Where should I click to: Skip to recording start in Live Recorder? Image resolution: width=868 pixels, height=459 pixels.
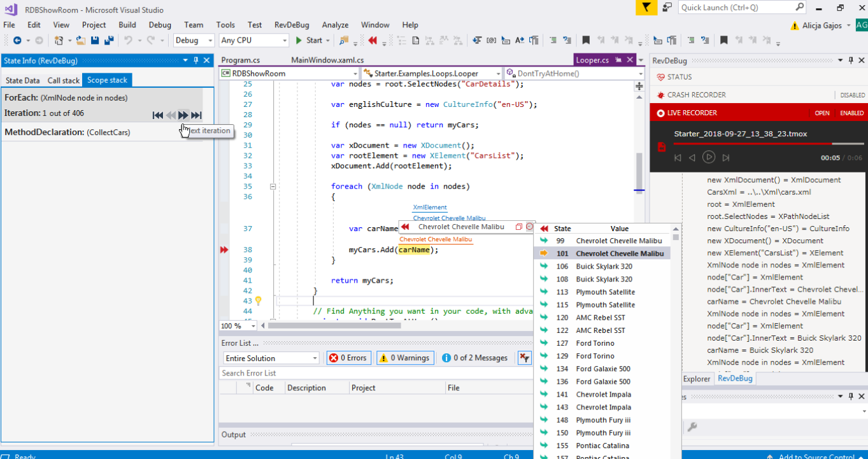(x=678, y=157)
